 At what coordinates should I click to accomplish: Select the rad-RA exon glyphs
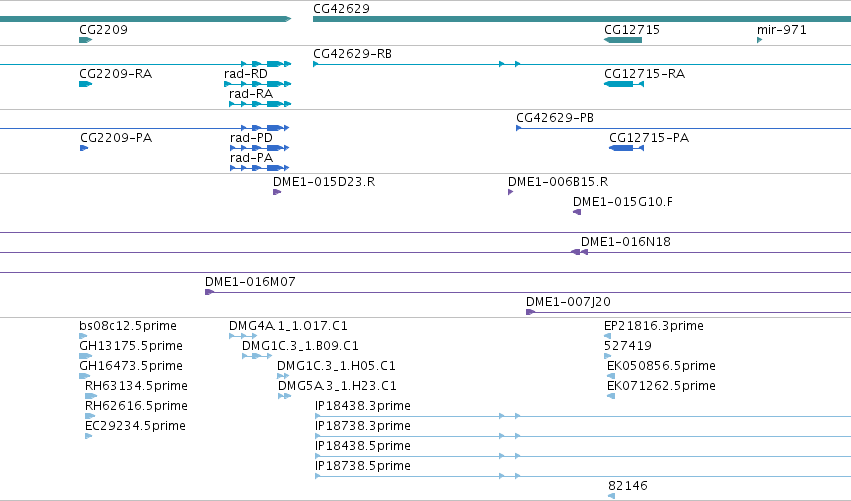(260, 104)
